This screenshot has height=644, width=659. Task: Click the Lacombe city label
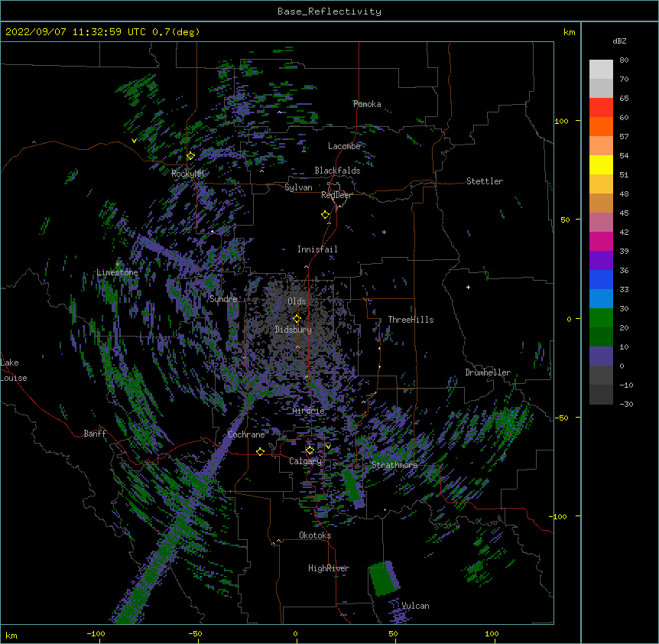click(344, 146)
